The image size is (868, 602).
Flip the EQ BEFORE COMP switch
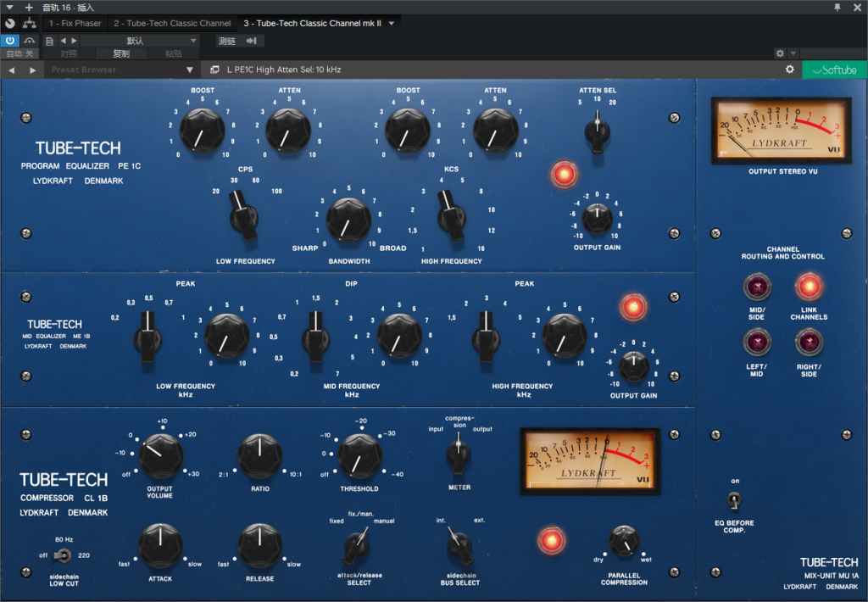click(x=734, y=500)
